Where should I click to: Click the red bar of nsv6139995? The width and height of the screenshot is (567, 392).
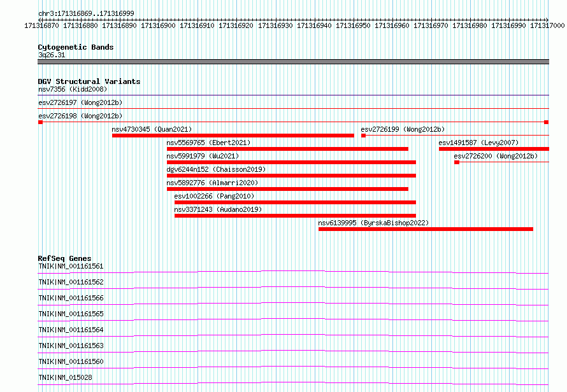[426, 229]
